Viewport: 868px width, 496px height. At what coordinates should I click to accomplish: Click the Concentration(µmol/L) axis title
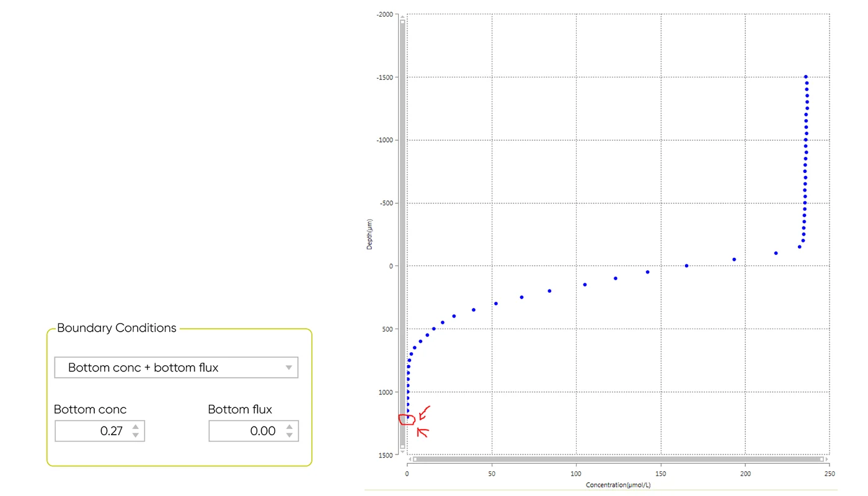(x=618, y=484)
